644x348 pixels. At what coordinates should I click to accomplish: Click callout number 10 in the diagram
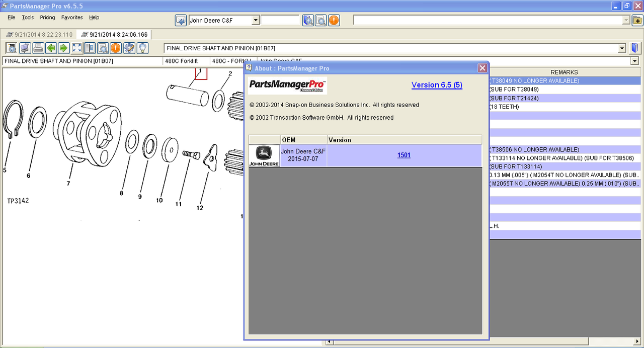pyautogui.click(x=159, y=200)
